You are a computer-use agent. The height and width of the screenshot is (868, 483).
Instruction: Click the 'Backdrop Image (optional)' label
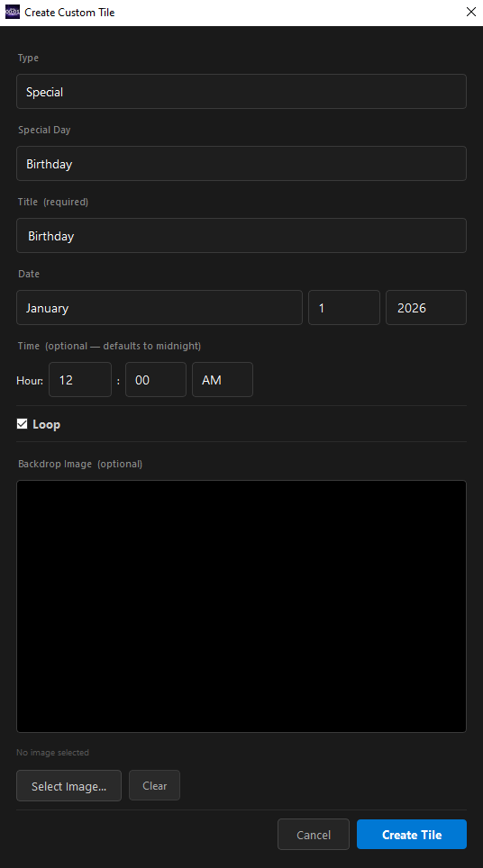tap(80, 464)
